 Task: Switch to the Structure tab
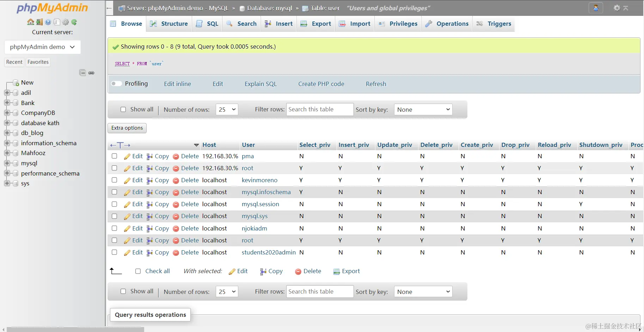click(169, 24)
